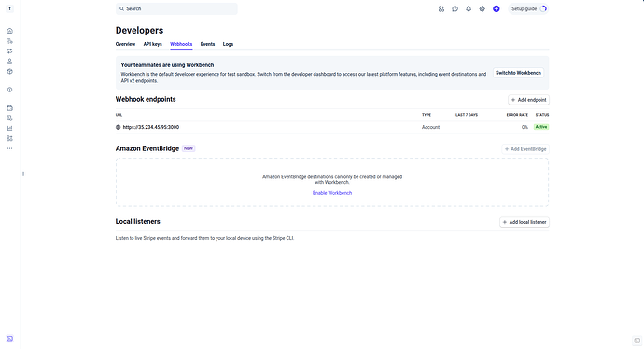Select the Webhooks tab
The image size is (644, 349).
point(181,44)
